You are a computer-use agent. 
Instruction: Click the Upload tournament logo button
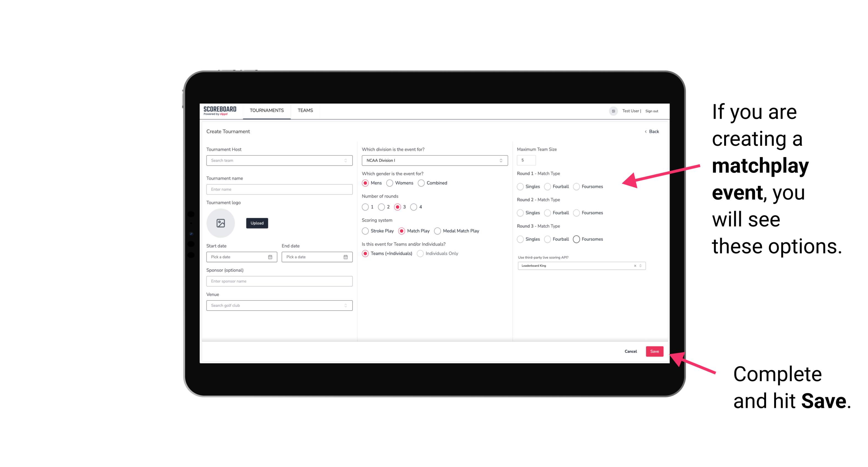click(x=257, y=223)
